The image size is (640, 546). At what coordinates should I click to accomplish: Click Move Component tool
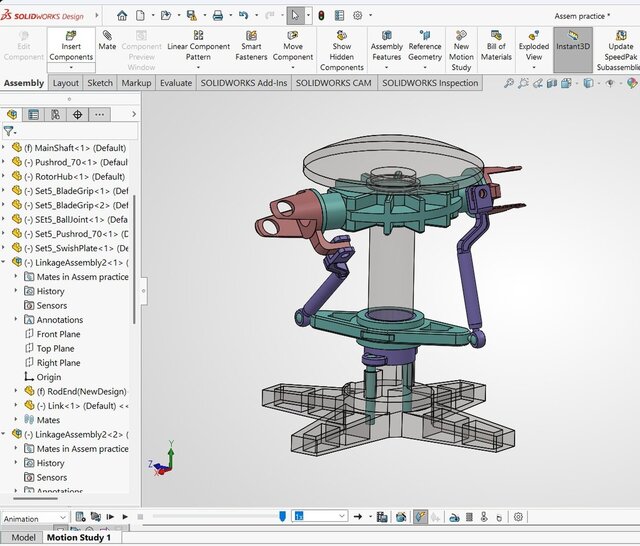click(x=293, y=46)
